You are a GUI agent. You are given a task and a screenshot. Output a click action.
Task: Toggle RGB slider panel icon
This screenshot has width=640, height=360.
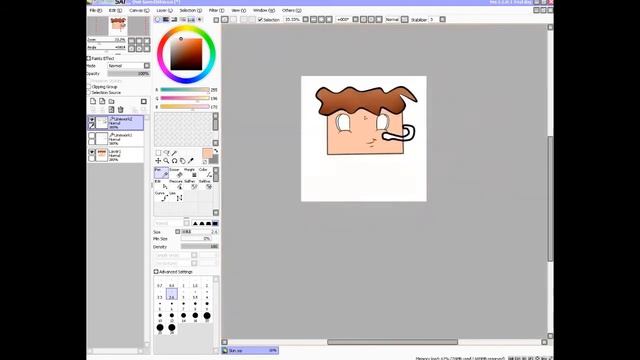tap(166, 20)
